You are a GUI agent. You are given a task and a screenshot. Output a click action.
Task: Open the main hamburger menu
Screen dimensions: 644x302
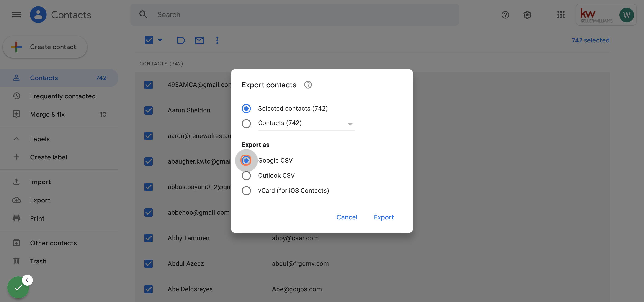tap(16, 15)
